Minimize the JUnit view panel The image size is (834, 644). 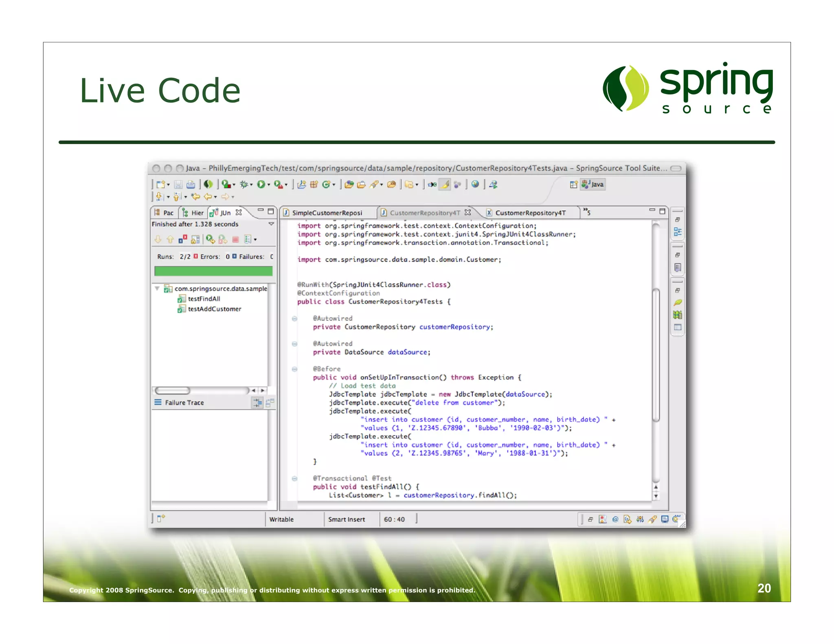(x=261, y=210)
